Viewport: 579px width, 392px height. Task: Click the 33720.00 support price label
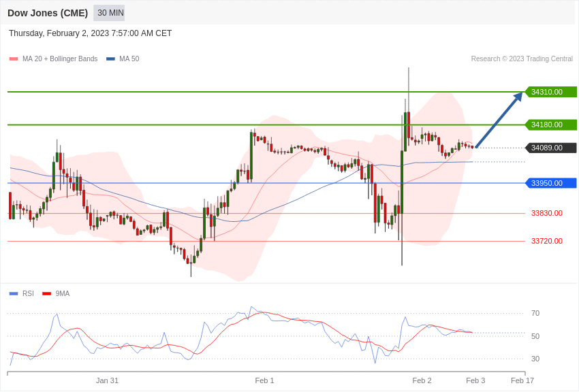tap(547, 241)
